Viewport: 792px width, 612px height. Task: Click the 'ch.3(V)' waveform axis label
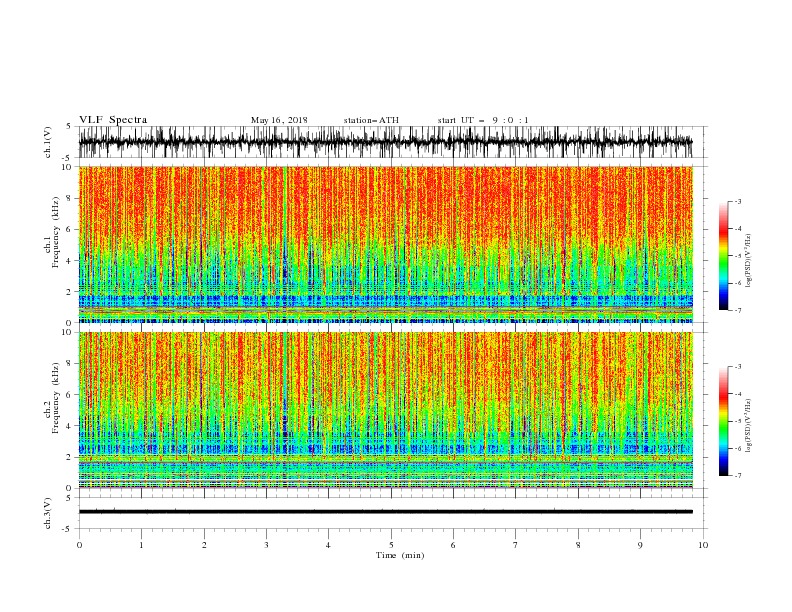click(x=48, y=514)
